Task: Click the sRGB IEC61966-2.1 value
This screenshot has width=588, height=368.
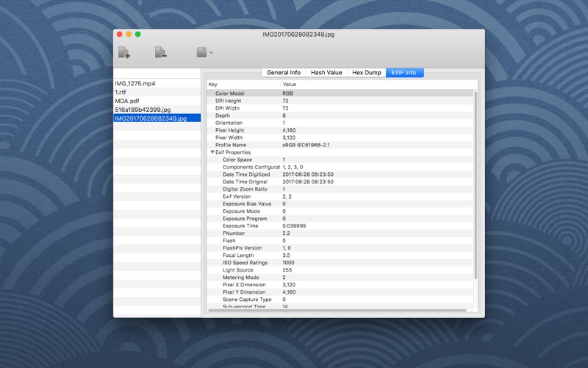Action: point(306,145)
